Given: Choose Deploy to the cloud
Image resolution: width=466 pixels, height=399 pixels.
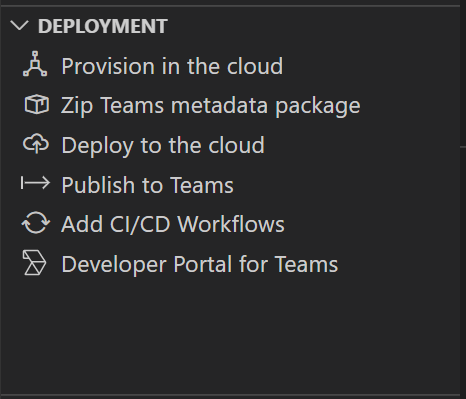Looking at the screenshot, I should [163, 145].
